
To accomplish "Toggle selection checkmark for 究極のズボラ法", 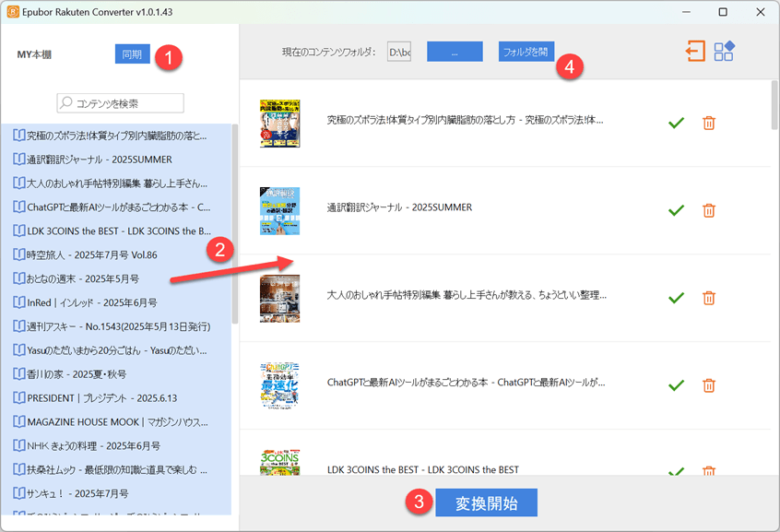I will point(676,121).
